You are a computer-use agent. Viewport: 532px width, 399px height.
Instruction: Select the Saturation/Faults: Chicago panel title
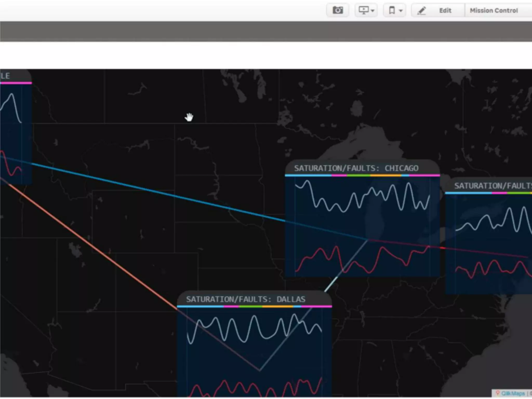tap(356, 168)
